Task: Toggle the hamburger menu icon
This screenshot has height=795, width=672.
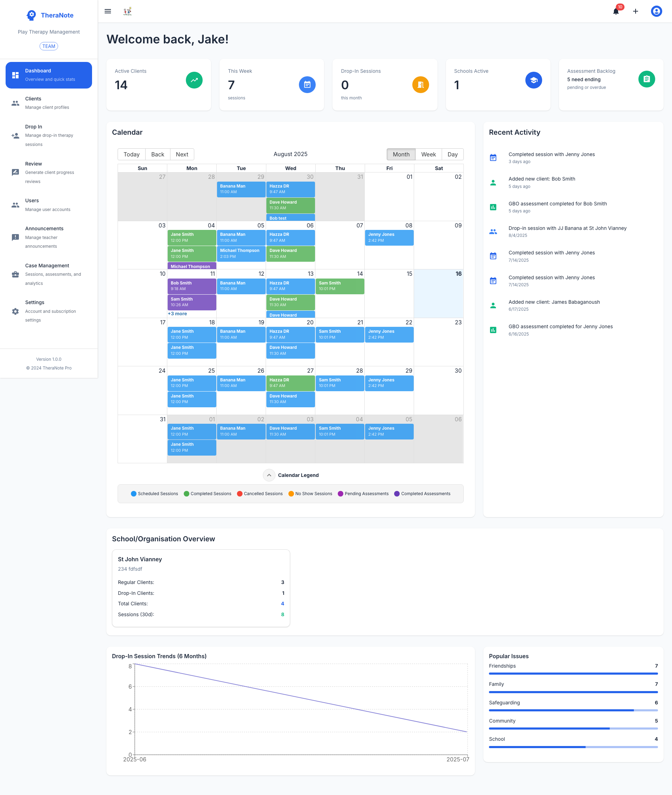Action: (x=108, y=12)
